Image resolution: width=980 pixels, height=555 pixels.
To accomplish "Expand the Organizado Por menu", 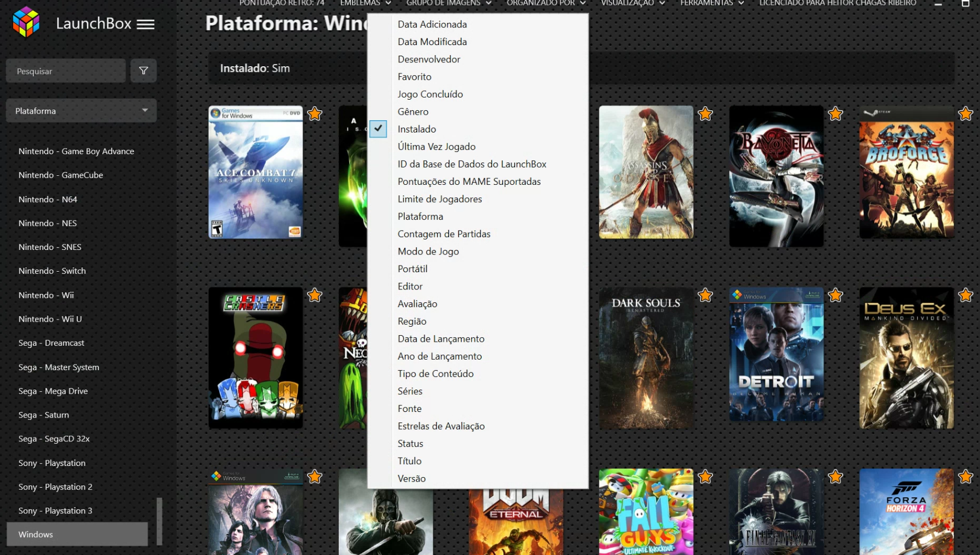I will tap(546, 3).
